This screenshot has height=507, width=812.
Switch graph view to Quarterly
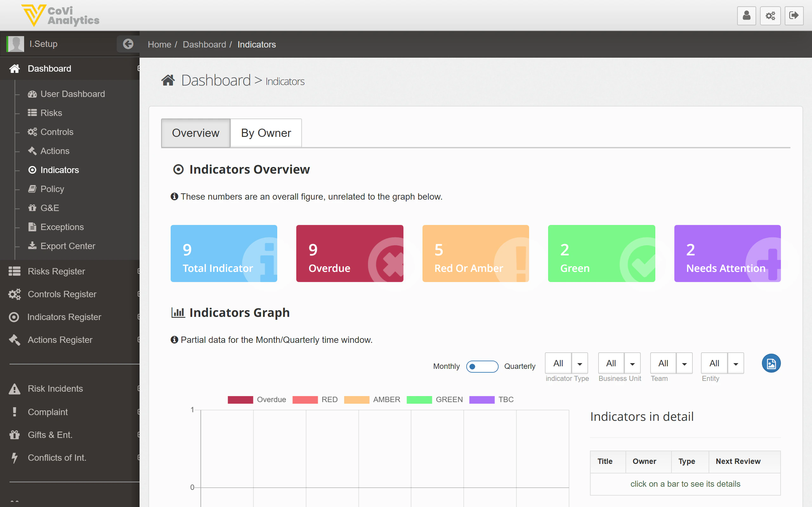(482, 366)
